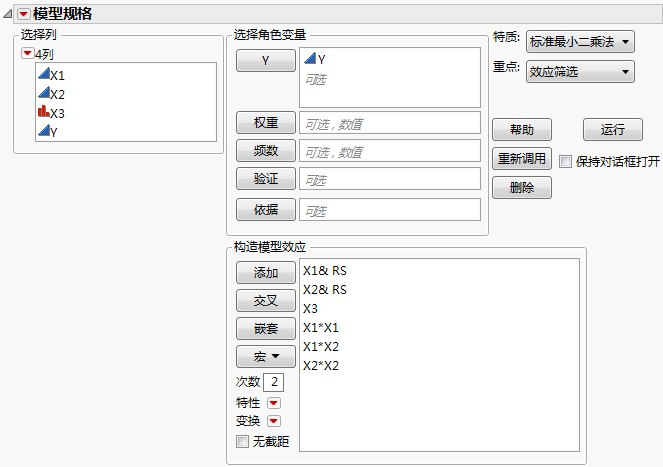This screenshot has width=663, height=467.
Task: Open the red triangle menu next to 4列
Action: coord(27,53)
